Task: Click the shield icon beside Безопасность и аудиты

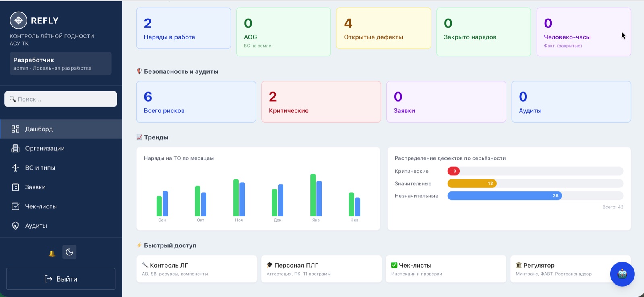Action: coord(139,71)
